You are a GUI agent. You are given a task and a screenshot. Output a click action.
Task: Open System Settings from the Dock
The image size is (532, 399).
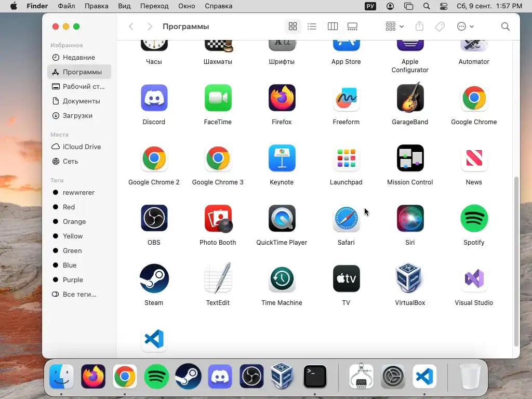[x=393, y=376]
